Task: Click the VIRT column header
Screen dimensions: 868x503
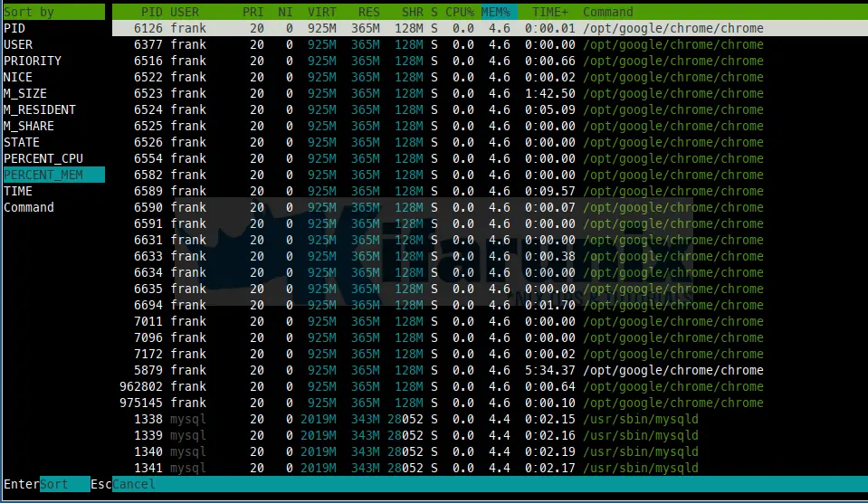Action: coord(321,12)
